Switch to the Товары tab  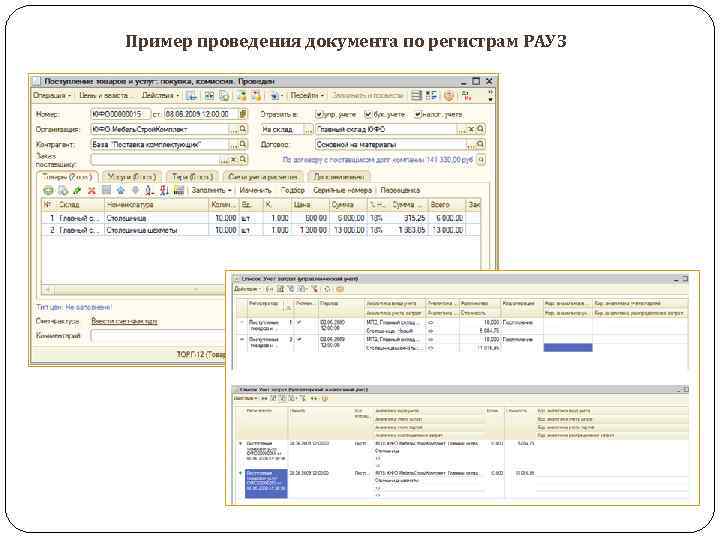pos(68,177)
